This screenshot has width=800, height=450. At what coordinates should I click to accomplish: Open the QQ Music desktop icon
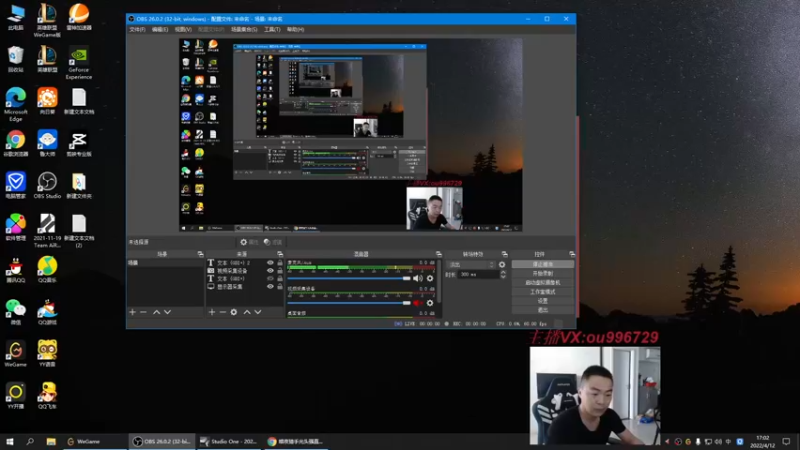point(47,269)
